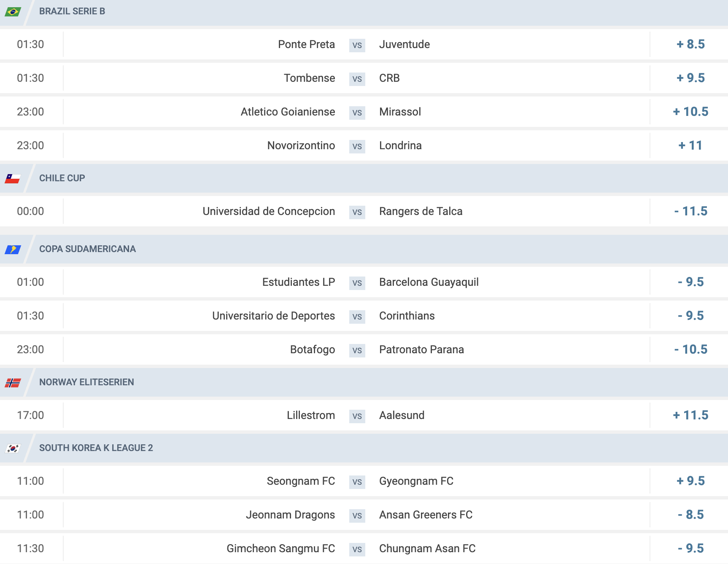
Task: Click the Brazil flag icon
Action: coord(13,12)
